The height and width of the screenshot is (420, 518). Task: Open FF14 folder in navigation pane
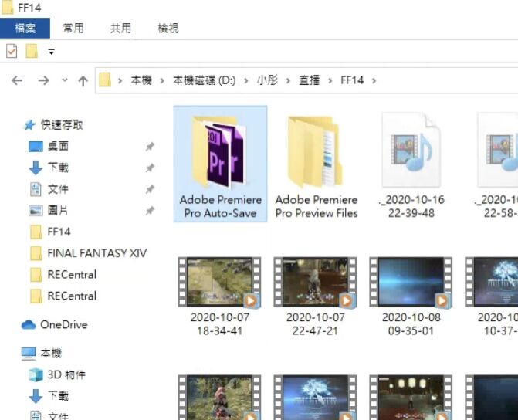click(59, 232)
